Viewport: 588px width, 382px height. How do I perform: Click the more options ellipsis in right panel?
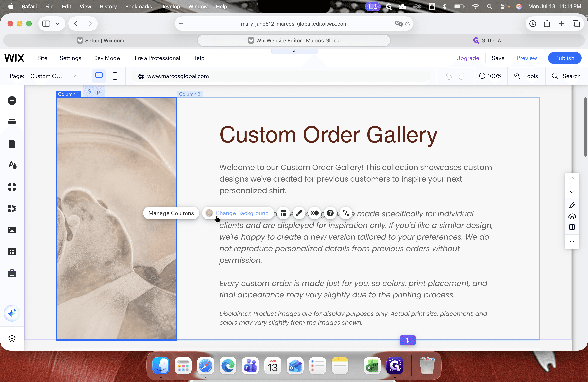[572, 242]
